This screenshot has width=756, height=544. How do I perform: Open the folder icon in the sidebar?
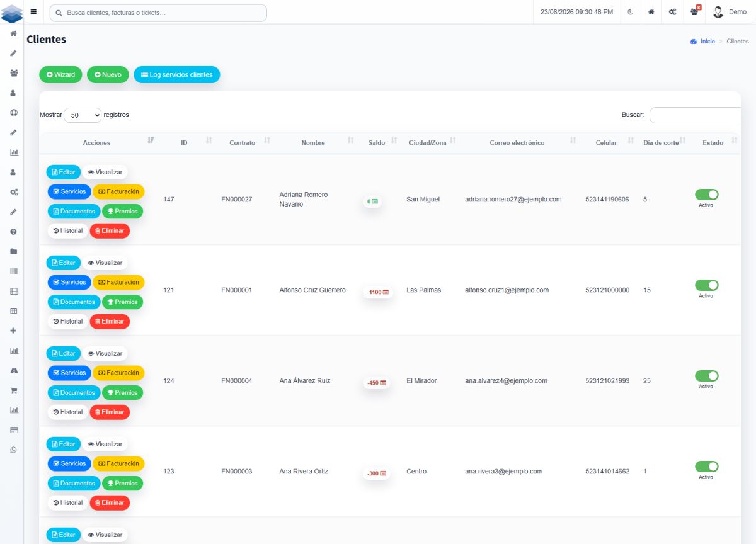[13, 251]
